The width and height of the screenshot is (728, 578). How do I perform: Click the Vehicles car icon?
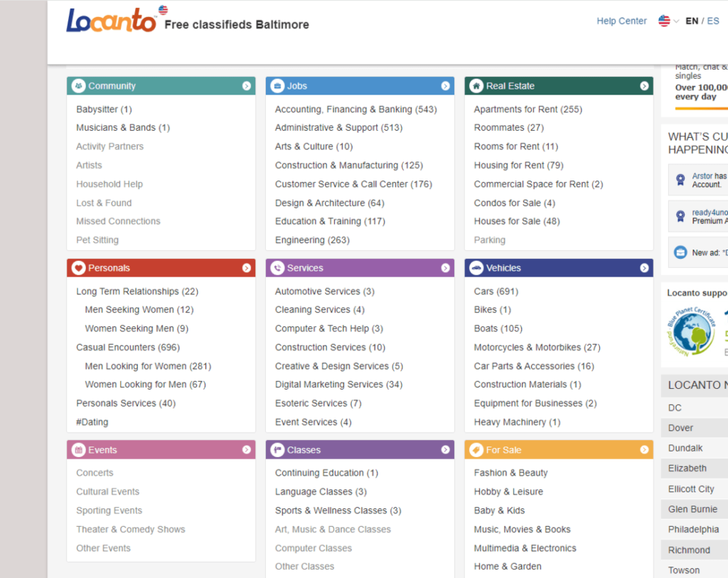click(x=476, y=268)
